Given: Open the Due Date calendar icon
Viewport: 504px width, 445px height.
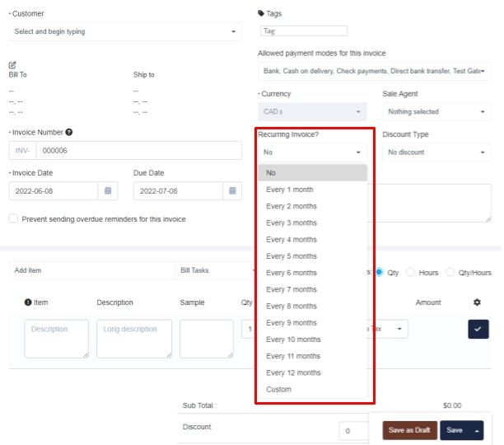Looking at the screenshot, I should pyautogui.click(x=233, y=190).
